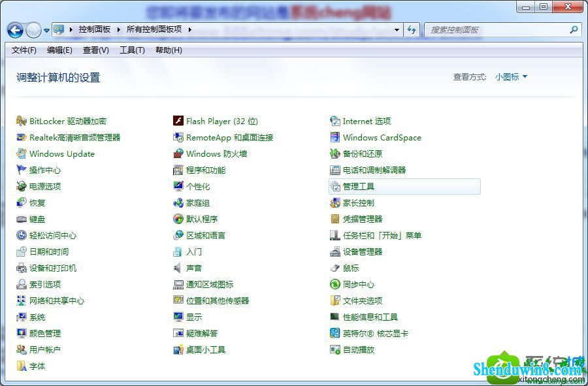Image resolution: width=588 pixels, height=386 pixels.
Task: Open the 入门 link
Action: (194, 252)
